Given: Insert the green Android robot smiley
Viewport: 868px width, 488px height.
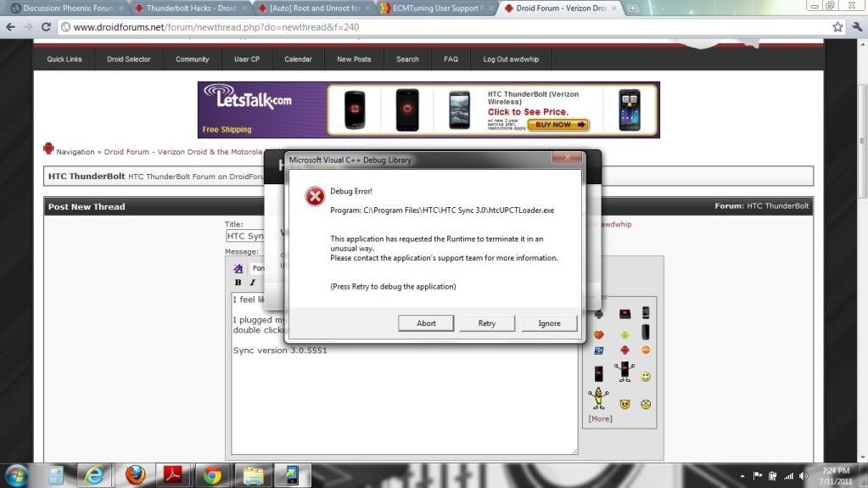Looking at the screenshot, I should point(625,335).
